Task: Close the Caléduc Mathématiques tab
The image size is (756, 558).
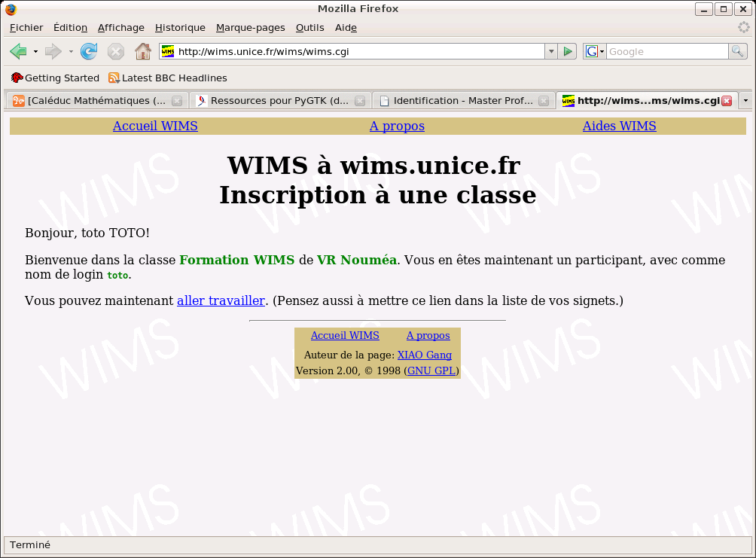Action: pyautogui.click(x=177, y=100)
